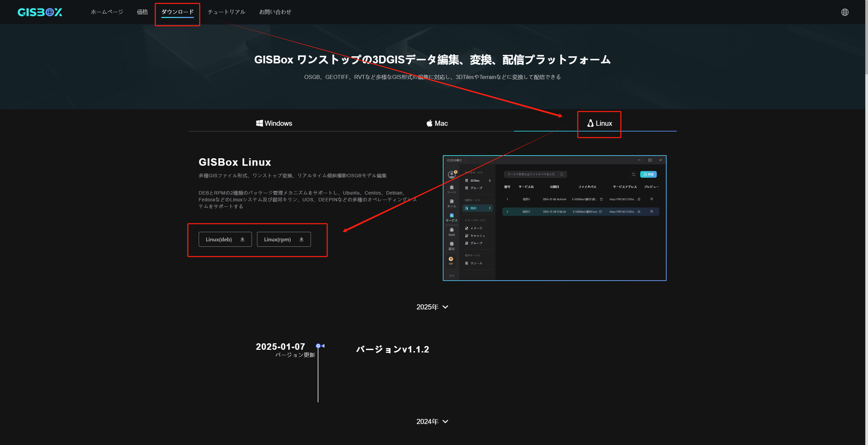The height and width of the screenshot is (445, 868).
Task: Click the バージョンv1.1.2 version heading
Action: [393, 349]
